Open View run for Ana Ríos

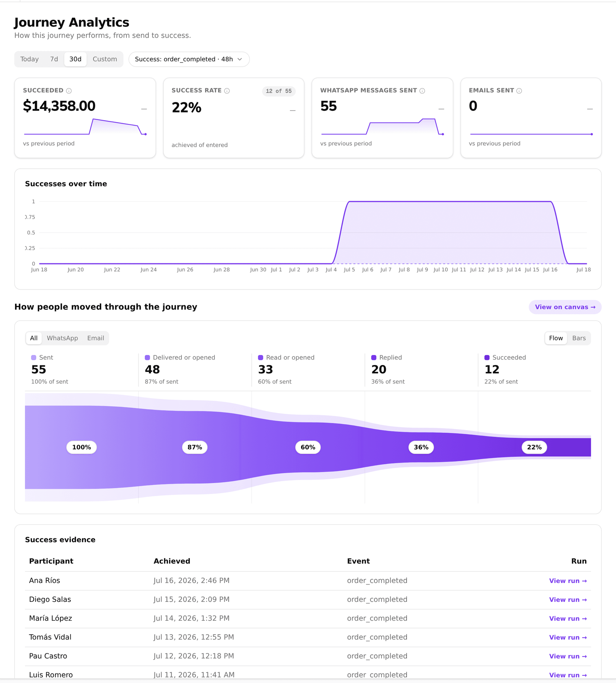568,581
